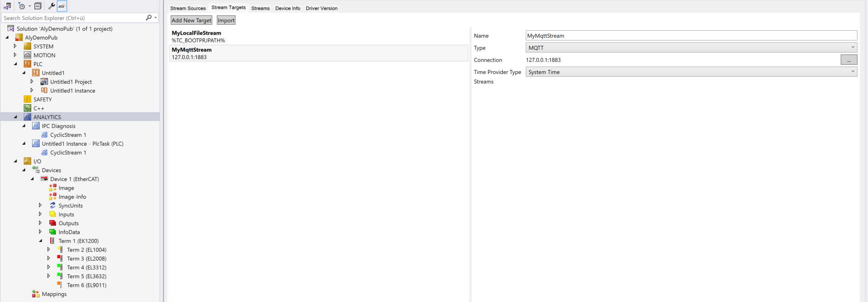Click the SAFETY node icon
Viewport: 868px width, 302px height.
[x=27, y=99]
